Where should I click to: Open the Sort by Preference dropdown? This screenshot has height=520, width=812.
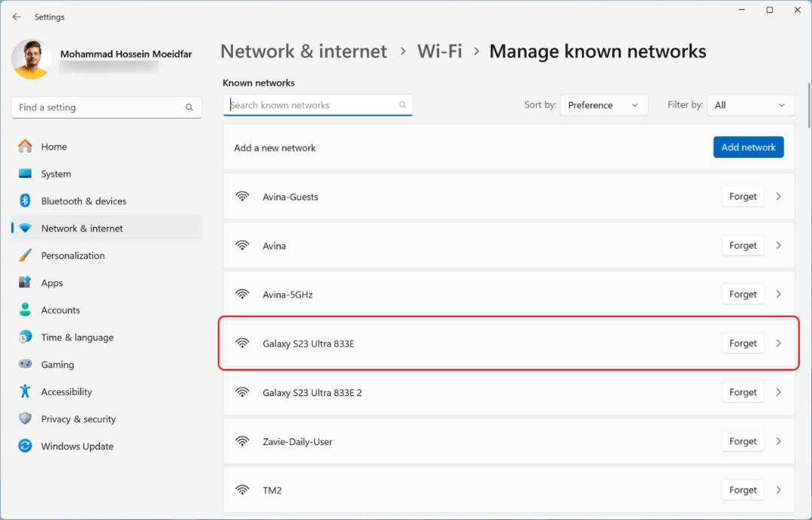(x=604, y=105)
